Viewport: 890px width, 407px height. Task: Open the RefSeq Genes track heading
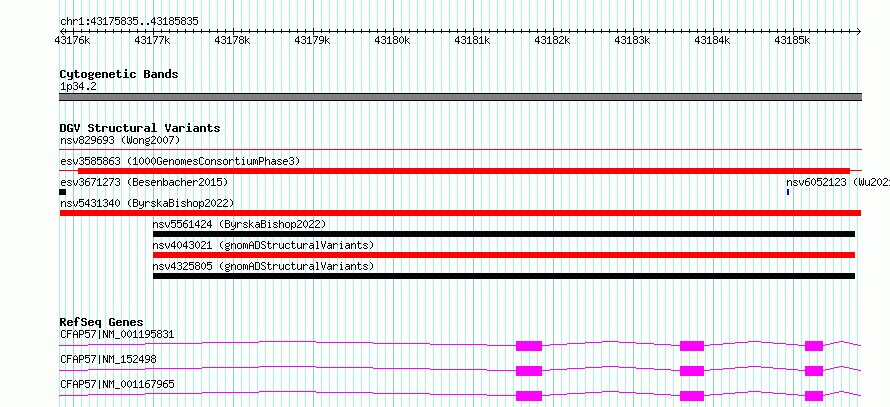(102, 322)
